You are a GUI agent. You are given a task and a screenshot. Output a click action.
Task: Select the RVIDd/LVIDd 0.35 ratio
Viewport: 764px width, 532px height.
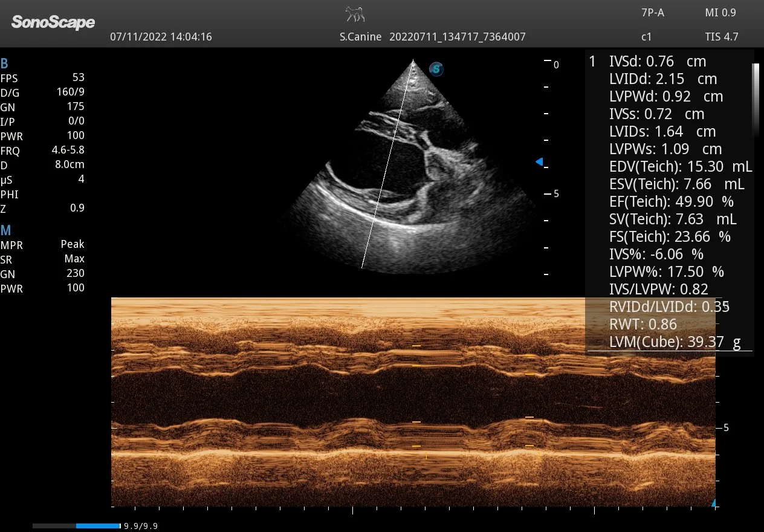tap(670, 307)
